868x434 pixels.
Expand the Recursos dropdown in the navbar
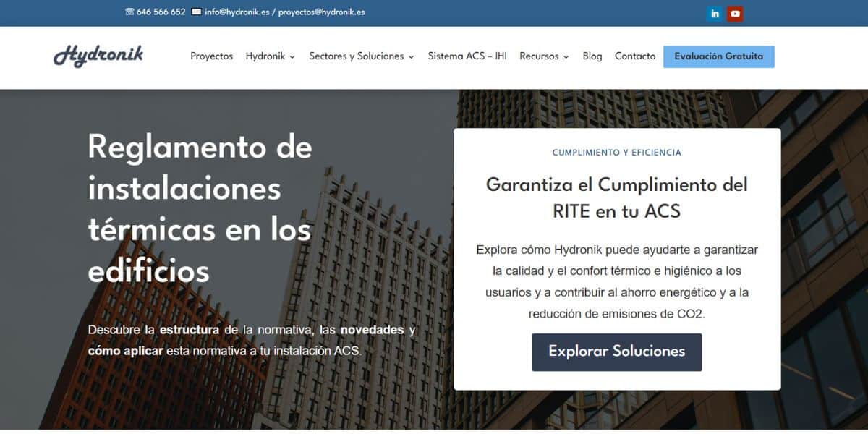tap(544, 56)
